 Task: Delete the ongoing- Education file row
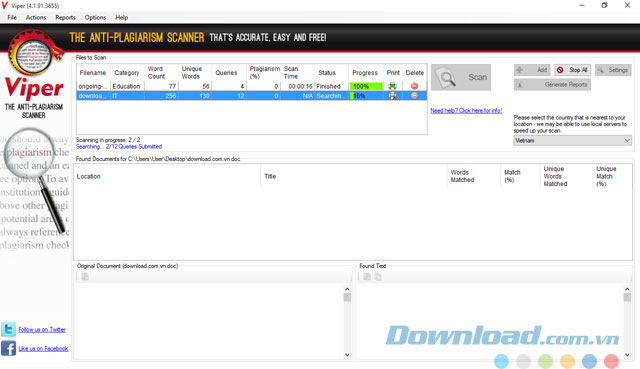coord(414,86)
